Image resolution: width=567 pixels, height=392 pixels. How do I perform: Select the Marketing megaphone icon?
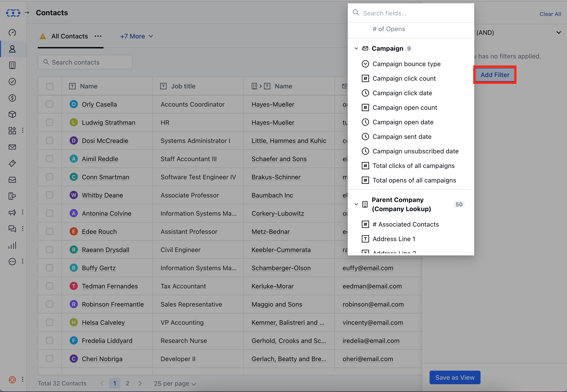pos(12,212)
